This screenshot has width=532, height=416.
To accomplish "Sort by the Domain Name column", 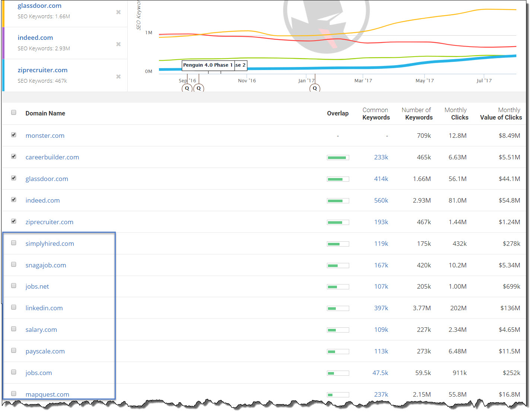I will 45,113.
